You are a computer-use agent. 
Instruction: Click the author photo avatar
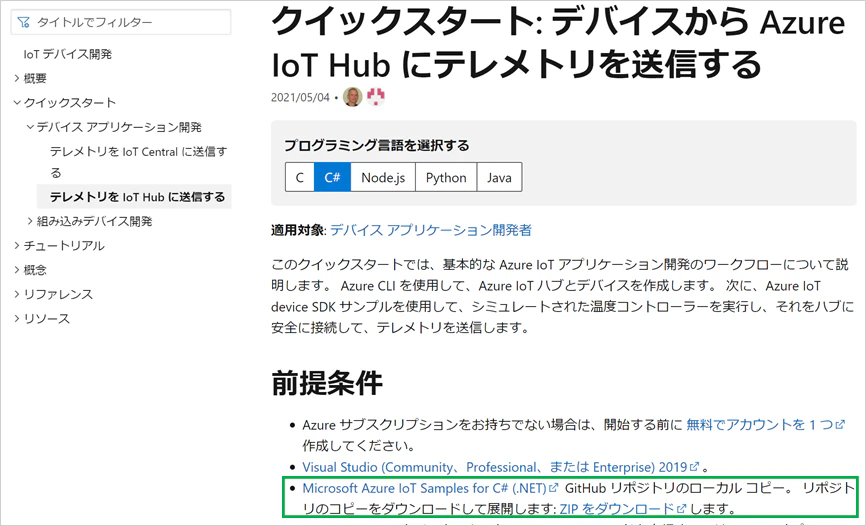[x=352, y=97]
